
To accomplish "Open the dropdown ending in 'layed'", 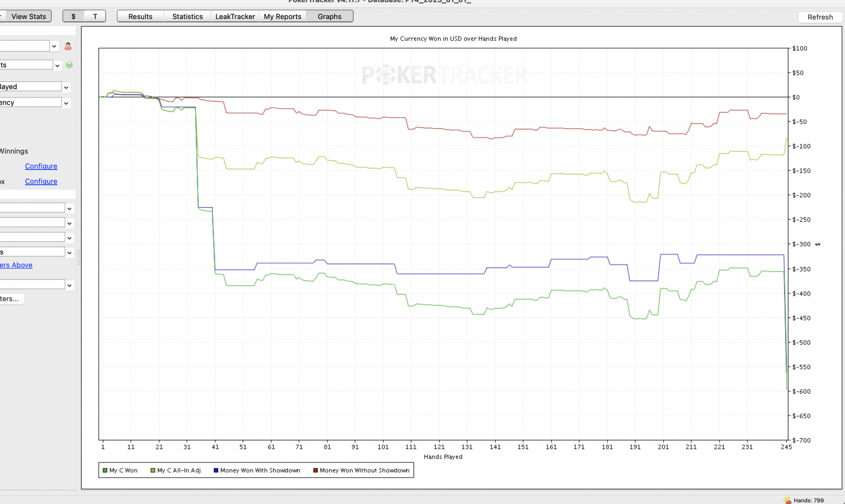I will click(35, 87).
